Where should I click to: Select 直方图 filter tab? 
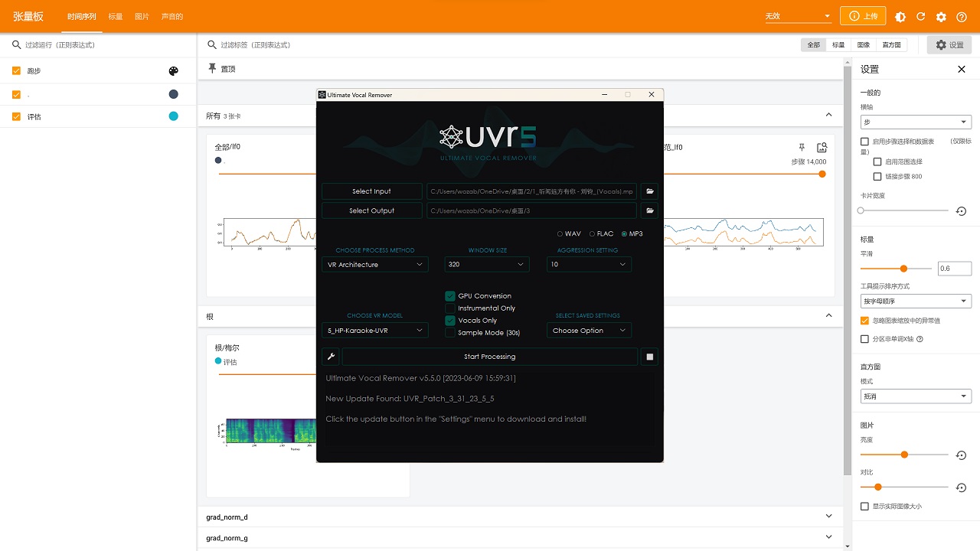point(891,45)
